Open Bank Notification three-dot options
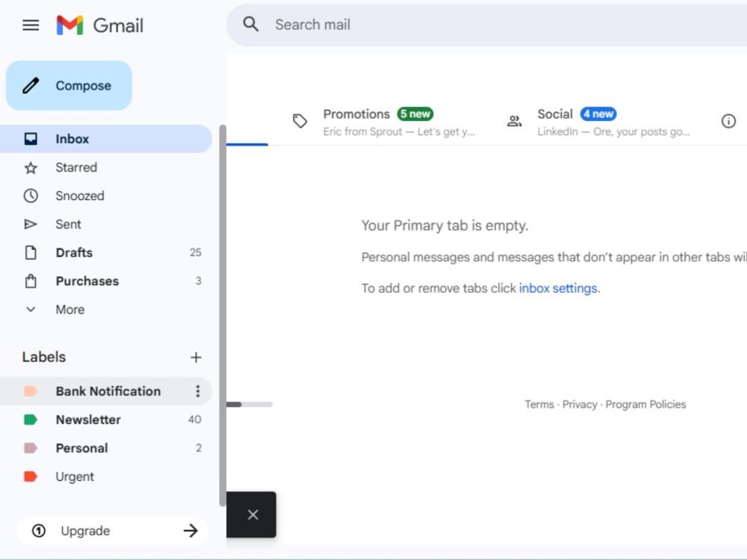This screenshot has height=560, width=747. 198,391
